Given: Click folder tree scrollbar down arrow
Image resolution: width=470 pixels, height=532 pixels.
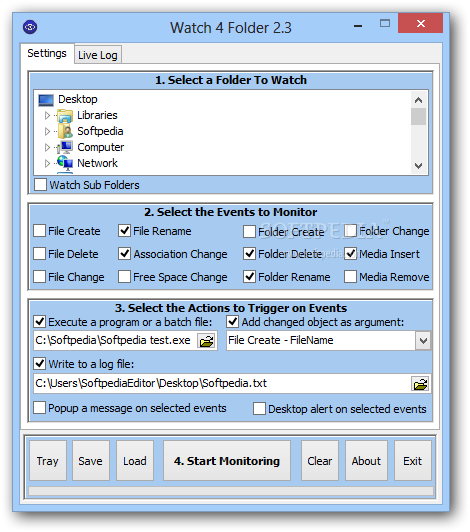Looking at the screenshot, I should 418,166.
